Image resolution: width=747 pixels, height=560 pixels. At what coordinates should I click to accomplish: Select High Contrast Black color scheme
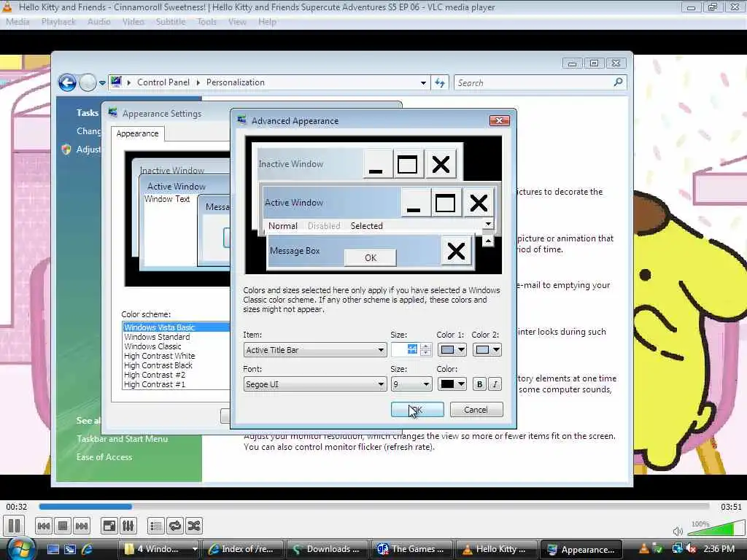pos(176,365)
